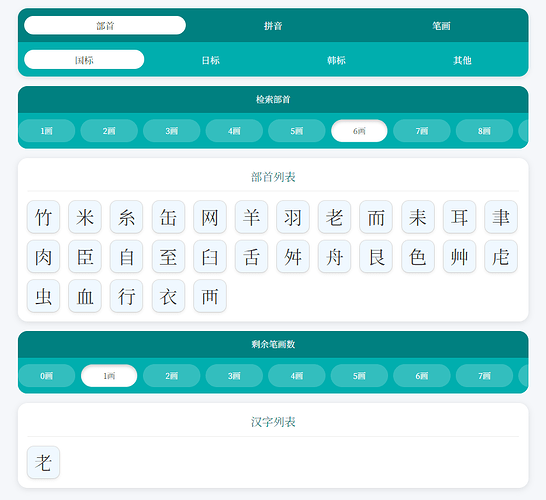
Task: Open the 拼音 search tab
Action: [273, 25]
